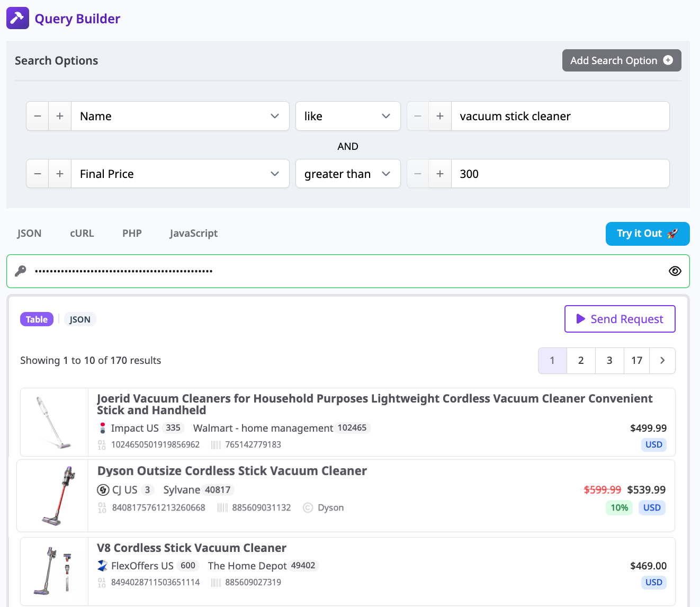Click barcode icon next to 885609027319
Viewport: 700px width, 607px height.
point(216,582)
